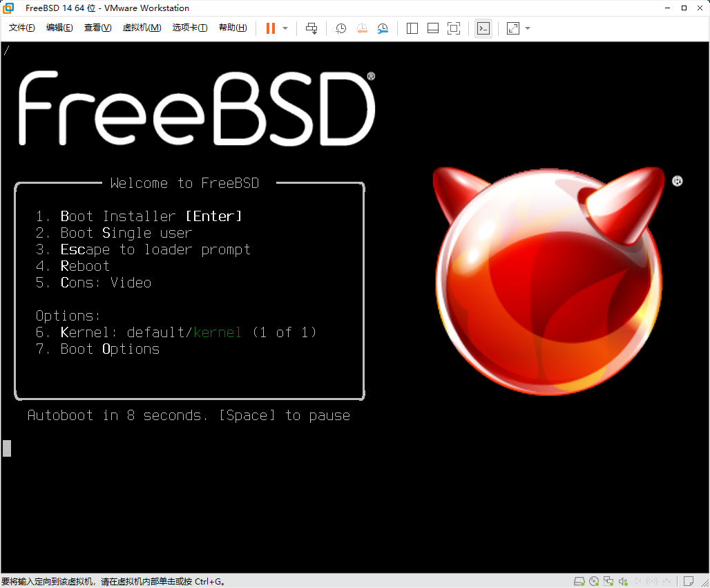Click '3. Escape to loader prompt' line

click(x=143, y=249)
